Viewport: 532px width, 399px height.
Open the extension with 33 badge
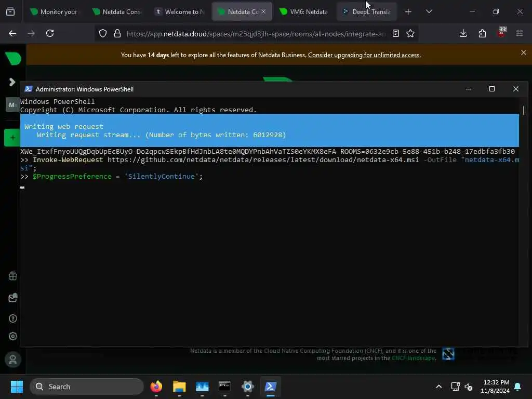tap(501, 33)
